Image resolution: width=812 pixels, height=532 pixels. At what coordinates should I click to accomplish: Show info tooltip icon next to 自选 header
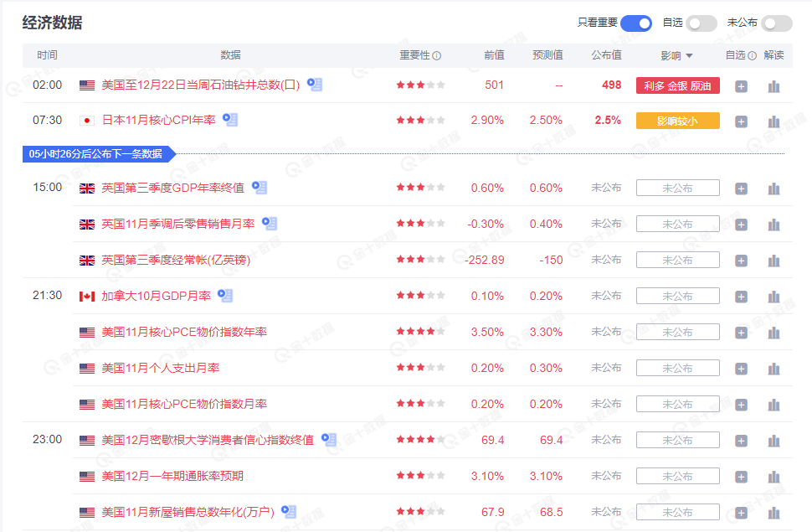752,55
